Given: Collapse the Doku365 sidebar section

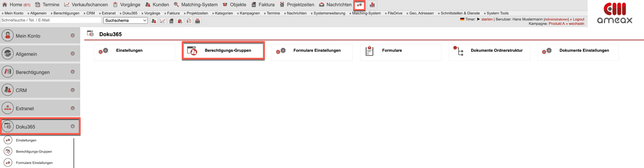Looking at the screenshot, I should pos(72,127).
